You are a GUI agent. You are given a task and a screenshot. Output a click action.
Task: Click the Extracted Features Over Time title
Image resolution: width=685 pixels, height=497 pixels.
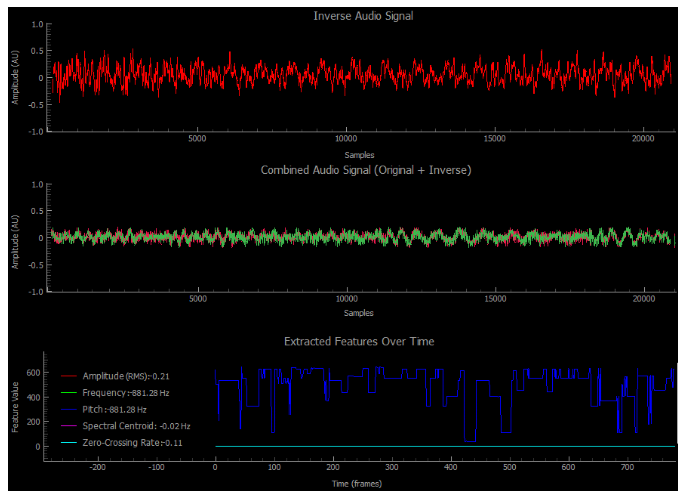[x=359, y=341]
